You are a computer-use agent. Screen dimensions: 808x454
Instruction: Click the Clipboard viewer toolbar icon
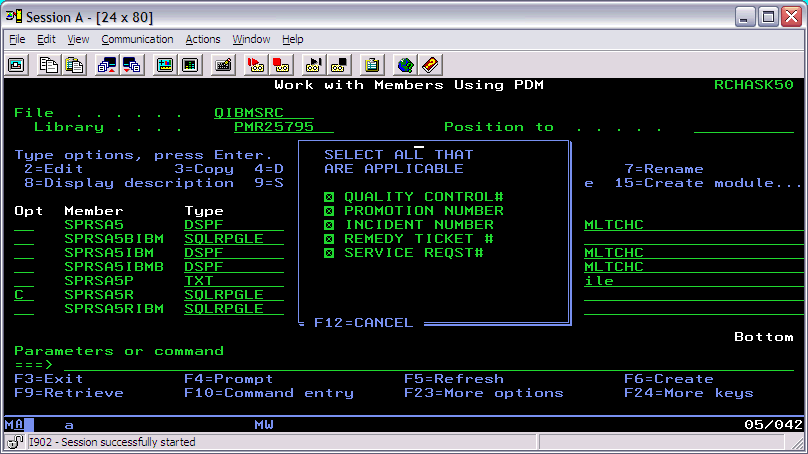click(372, 65)
